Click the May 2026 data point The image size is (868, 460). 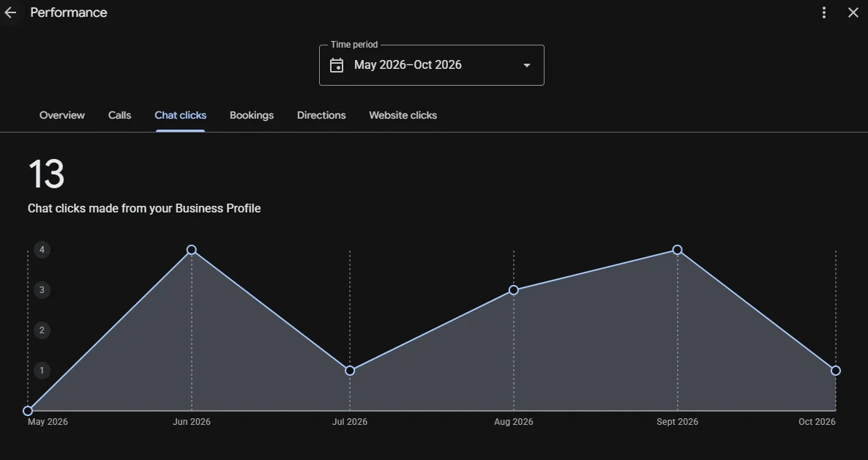pyautogui.click(x=28, y=411)
